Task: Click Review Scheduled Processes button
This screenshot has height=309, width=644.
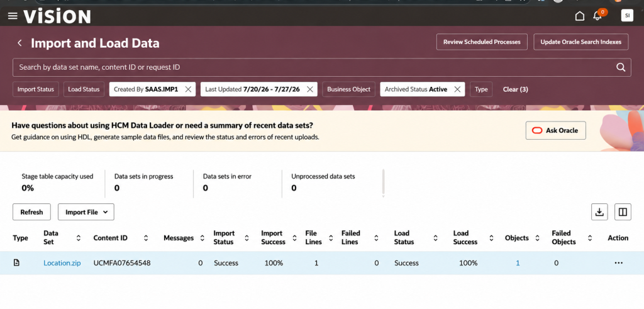Action: tap(482, 42)
